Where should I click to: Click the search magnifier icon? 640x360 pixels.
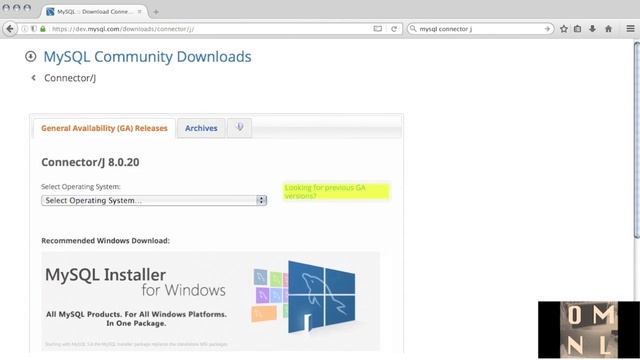413,29
